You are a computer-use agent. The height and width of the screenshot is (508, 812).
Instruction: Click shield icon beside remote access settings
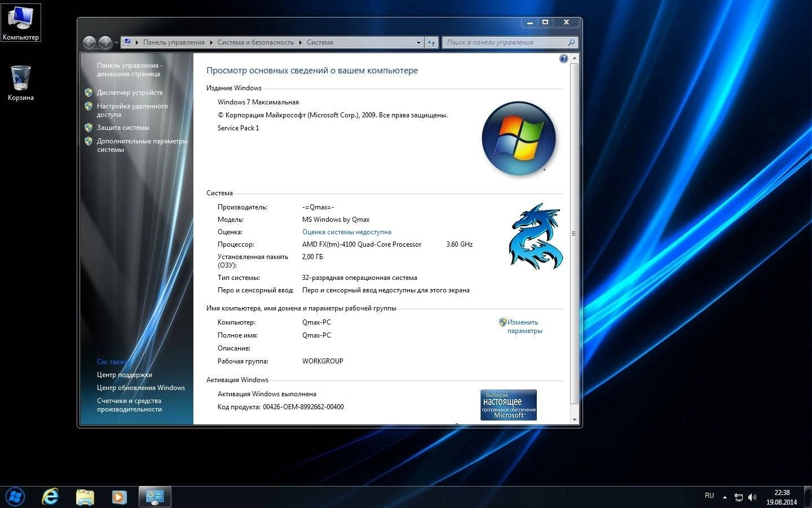tap(89, 106)
